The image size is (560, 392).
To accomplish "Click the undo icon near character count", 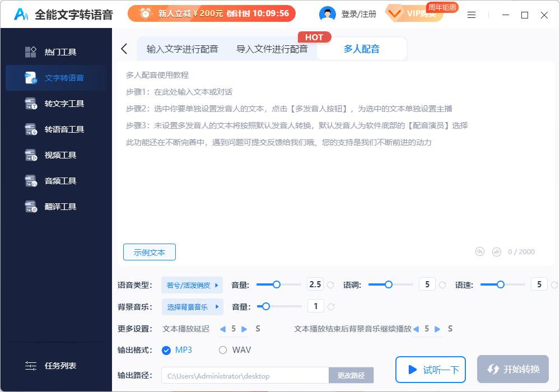I will tap(480, 251).
